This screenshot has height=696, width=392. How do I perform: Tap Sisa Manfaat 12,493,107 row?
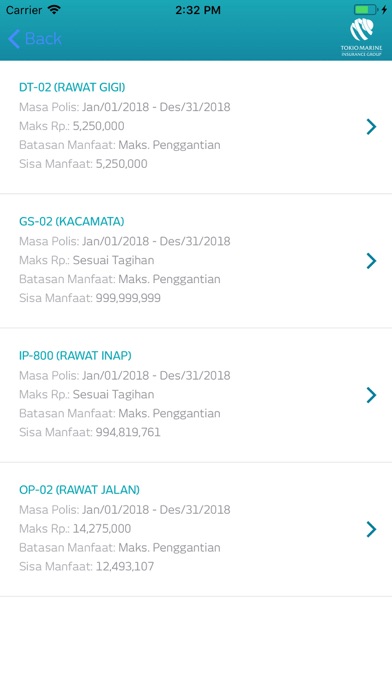click(x=87, y=567)
